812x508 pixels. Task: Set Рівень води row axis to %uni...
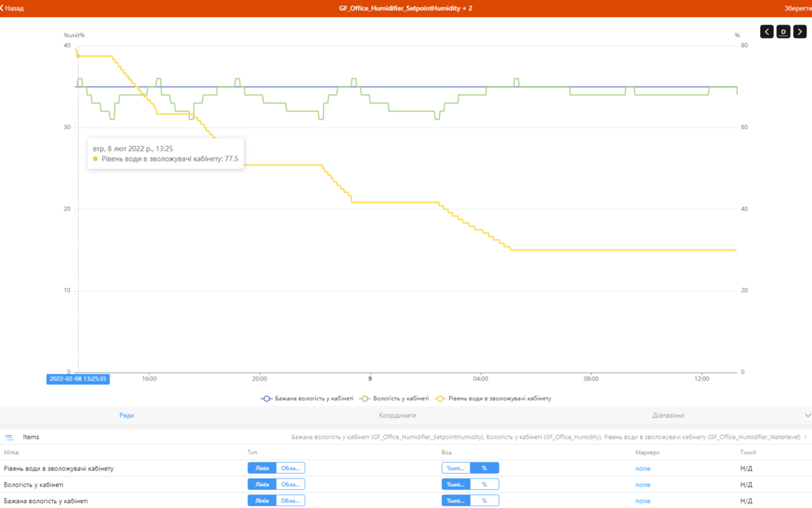click(456, 468)
